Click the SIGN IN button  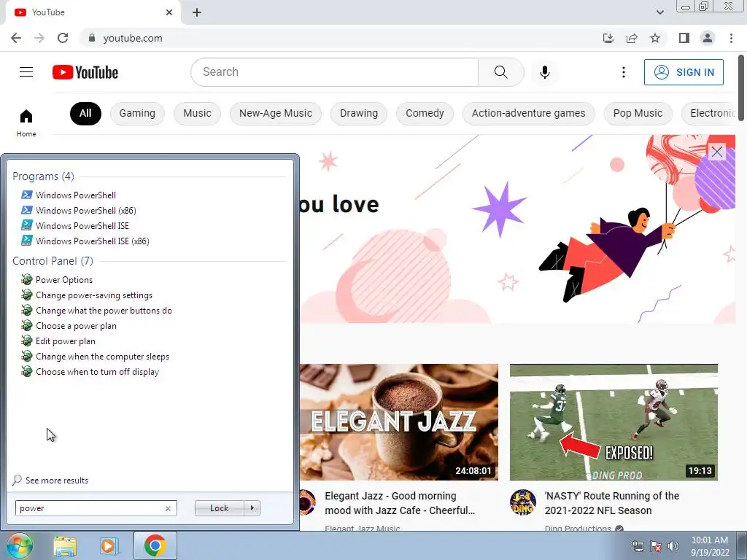coord(683,72)
